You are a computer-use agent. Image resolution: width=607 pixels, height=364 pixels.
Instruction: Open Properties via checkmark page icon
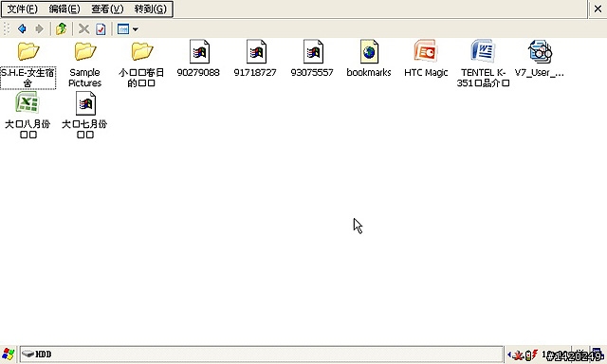click(101, 29)
